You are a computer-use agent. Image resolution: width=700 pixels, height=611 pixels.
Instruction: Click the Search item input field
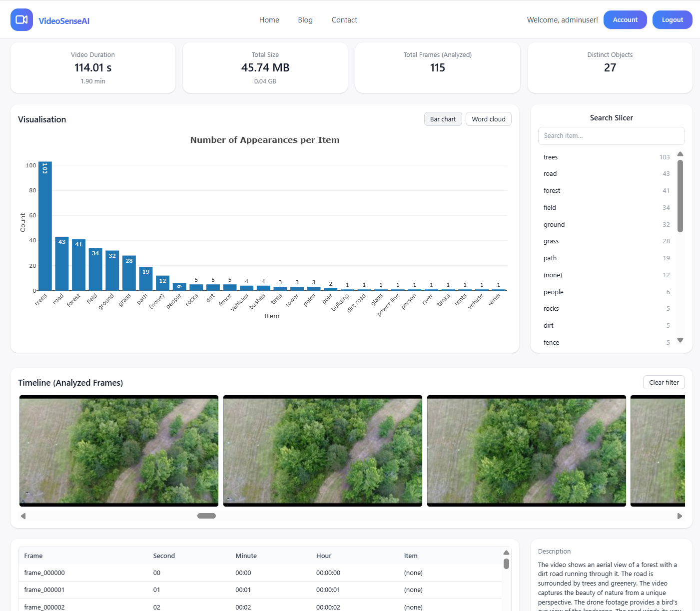pos(611,136)
